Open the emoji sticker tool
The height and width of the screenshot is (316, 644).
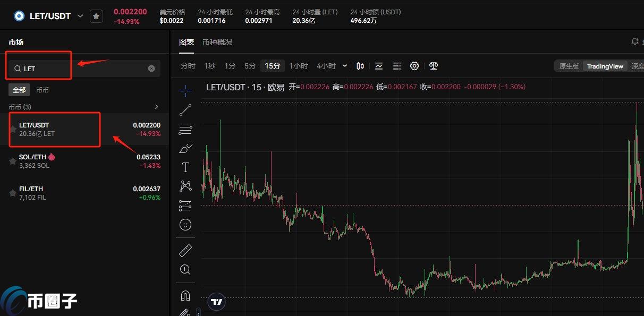click(x=185, y=225)
